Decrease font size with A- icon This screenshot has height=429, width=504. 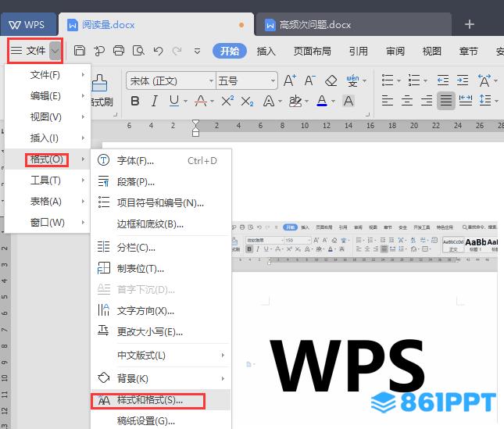[310, 80]
